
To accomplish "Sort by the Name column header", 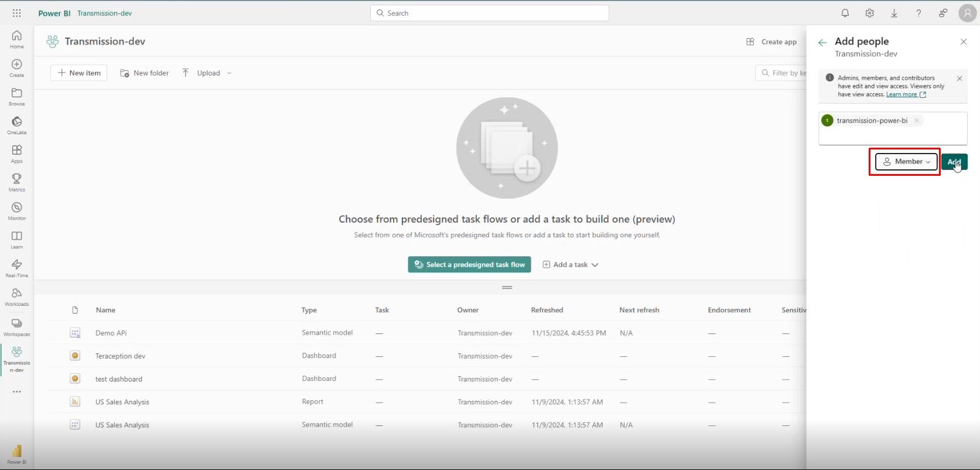I will coord(105,310).
